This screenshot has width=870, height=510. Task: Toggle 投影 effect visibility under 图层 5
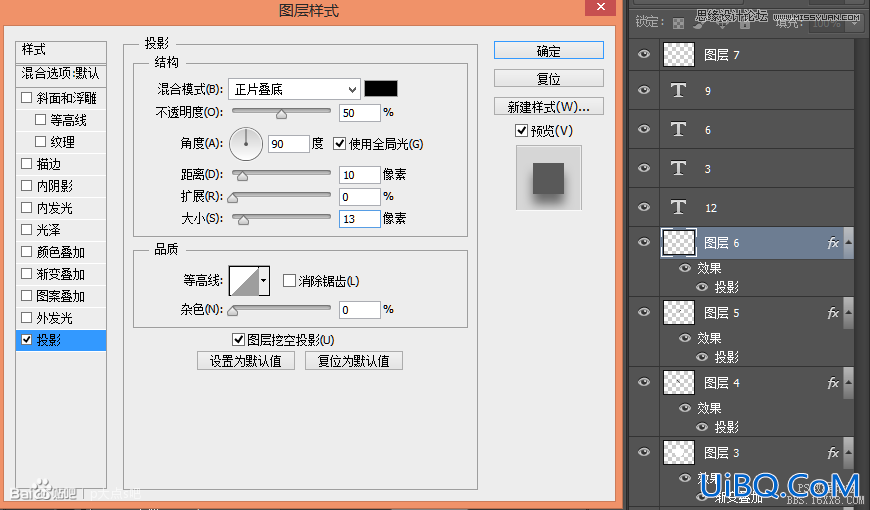click(702, 357)
